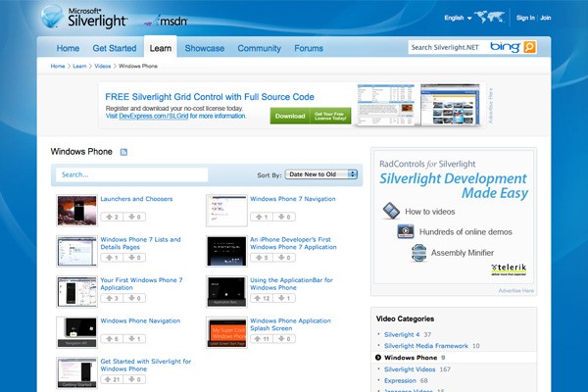Click Home in the breadcrumb
The image size is (588, 392).
click(x=58, y=66)
